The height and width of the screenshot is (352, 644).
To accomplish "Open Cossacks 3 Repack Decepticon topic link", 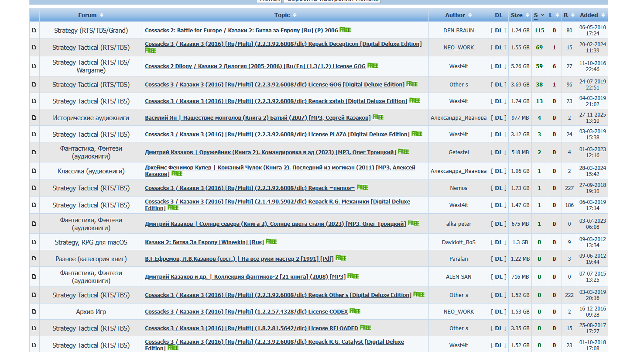I will click(283, 44).
